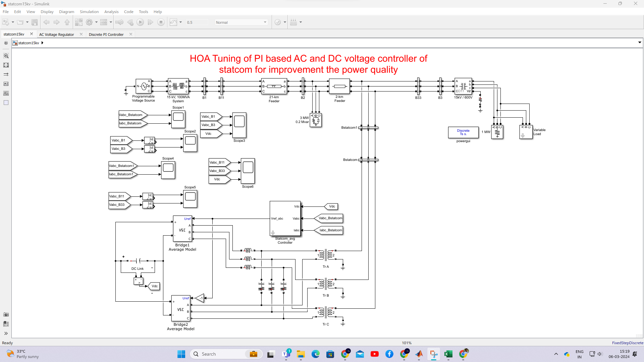Click the Fit-to-view palette icon
This screenshot has width=644, height=362.
click(x=6, y=65)
